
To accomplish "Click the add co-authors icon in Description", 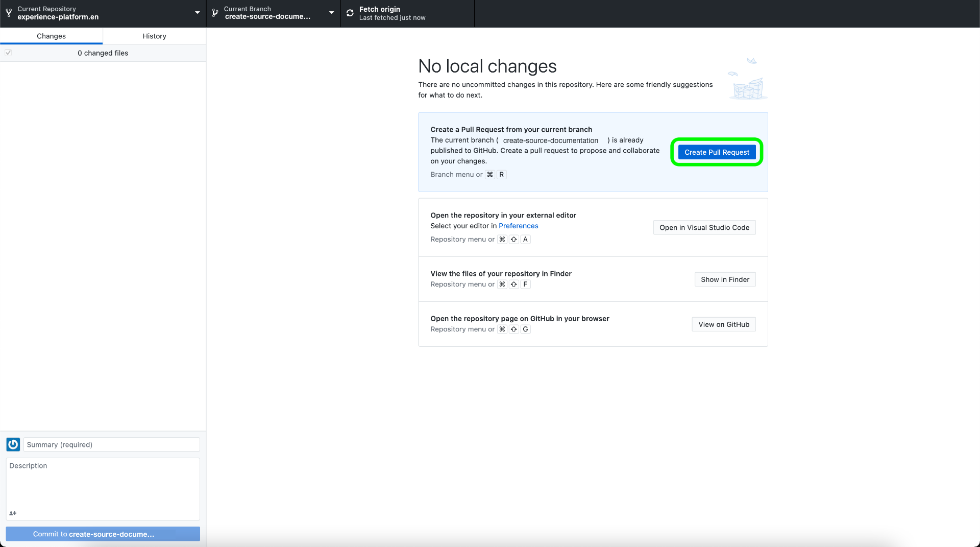I will [x=13, y=513].
